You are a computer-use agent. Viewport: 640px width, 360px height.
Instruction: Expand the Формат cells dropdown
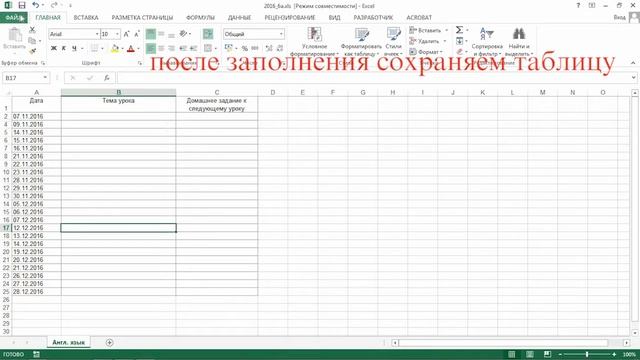click(442, 52)
